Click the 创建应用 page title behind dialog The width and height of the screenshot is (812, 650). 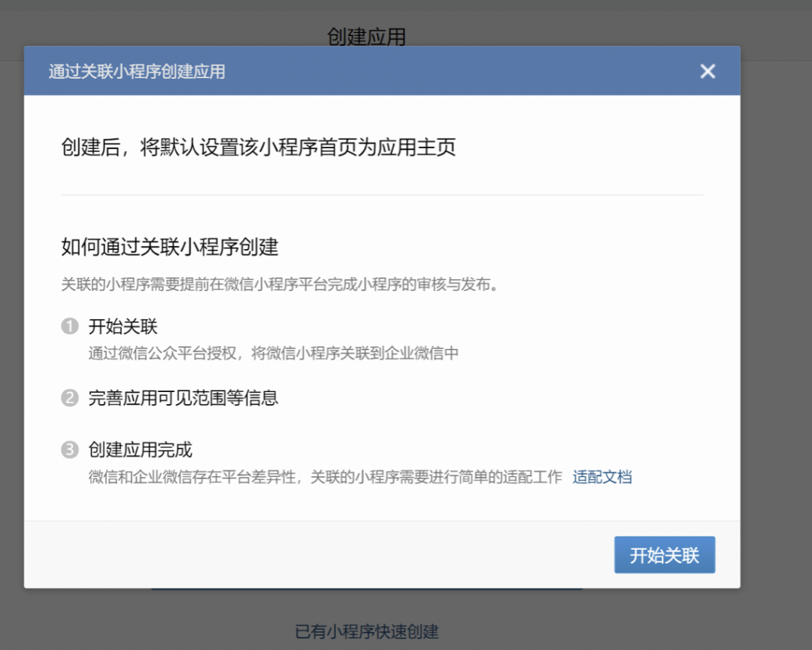pos(367,36)
